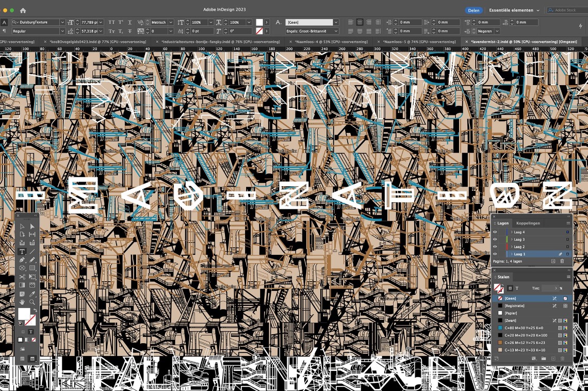The image size is (588, 391).
Task: Open the Negeren dropdown
Action: (x=497, y=31)
